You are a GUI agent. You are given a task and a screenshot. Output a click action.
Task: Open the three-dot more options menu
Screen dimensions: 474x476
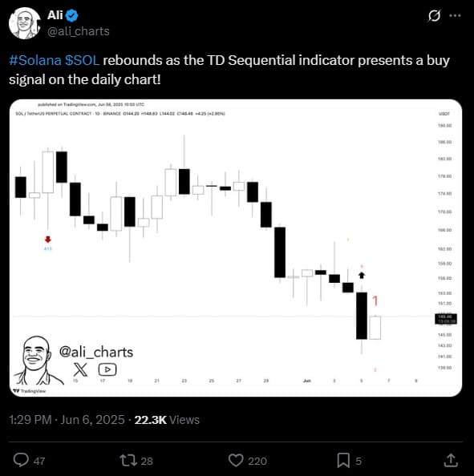tap(455, 15)
